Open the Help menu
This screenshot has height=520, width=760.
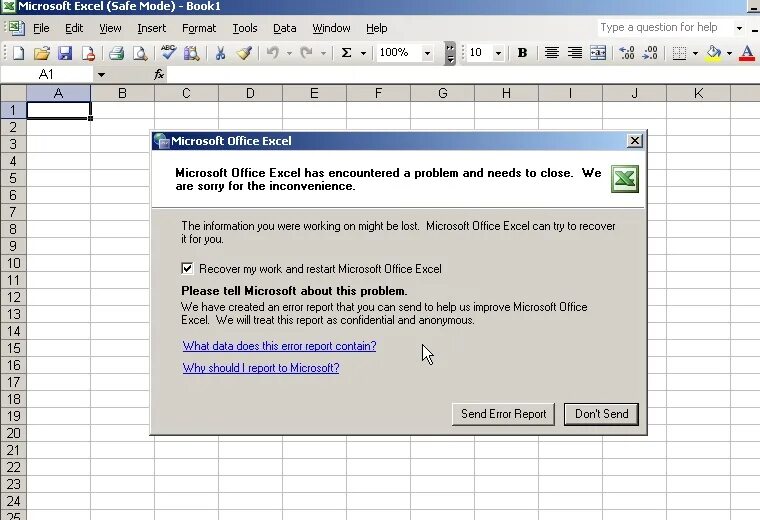pos(376,28)
